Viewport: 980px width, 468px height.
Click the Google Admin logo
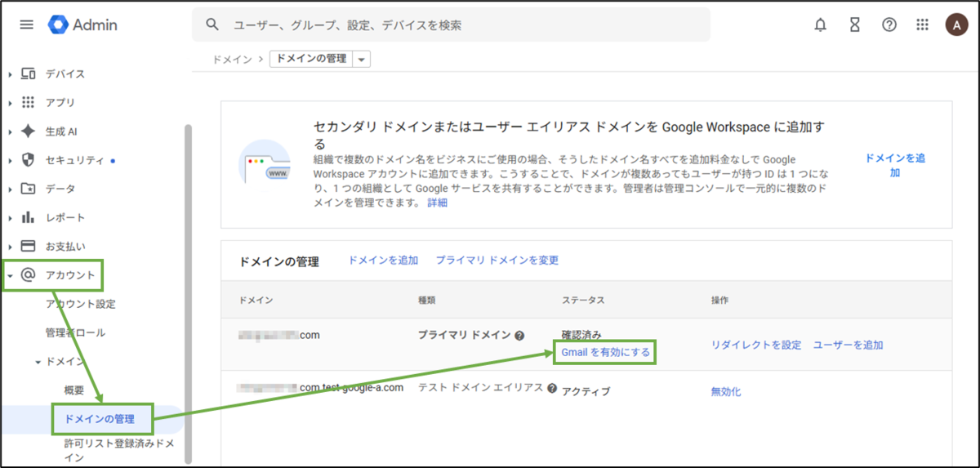pyautogui.click(x=82, y=25)
